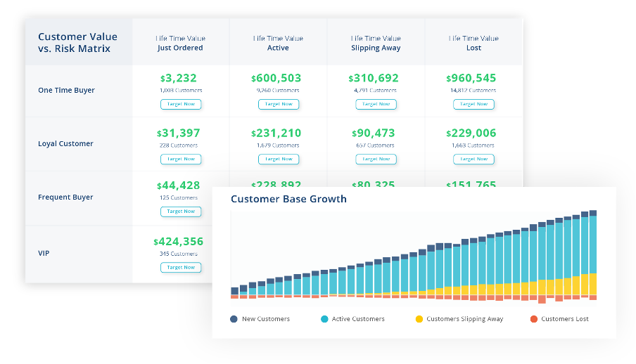Click Target Now under $310,692
The width and height of the screenshot is (636, 364).
[x=376, y=104]
